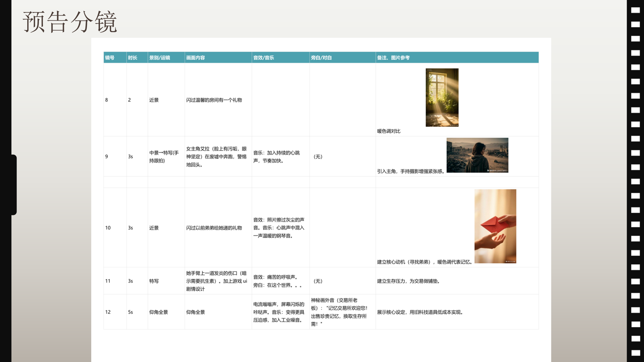Select 近景 cell in shot 10 row
The image size is (644, 362).
tap(166, 227)
